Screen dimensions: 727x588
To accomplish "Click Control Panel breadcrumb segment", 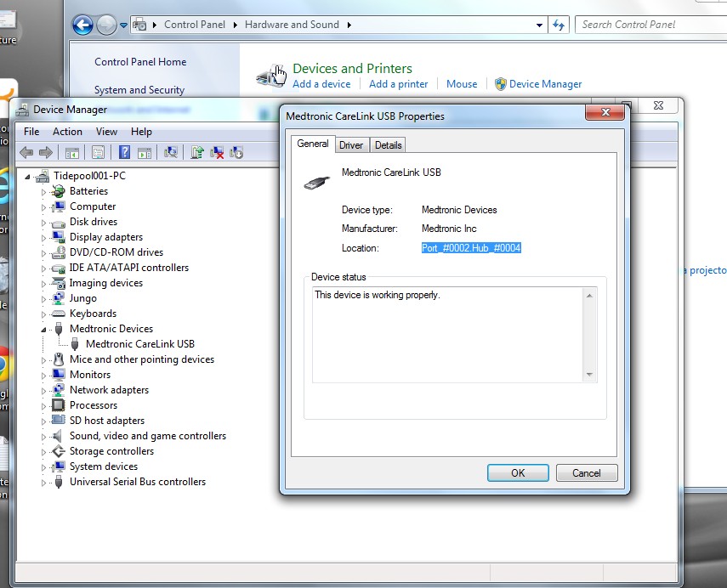I will 194,25.
